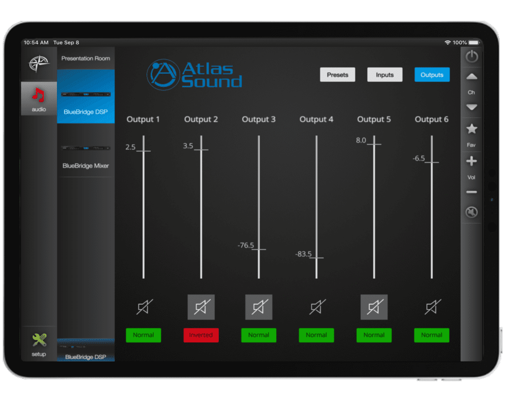Tap the power button icon
Image resolution: width=516 pixels, height=420 pixels.
point(472,56)
